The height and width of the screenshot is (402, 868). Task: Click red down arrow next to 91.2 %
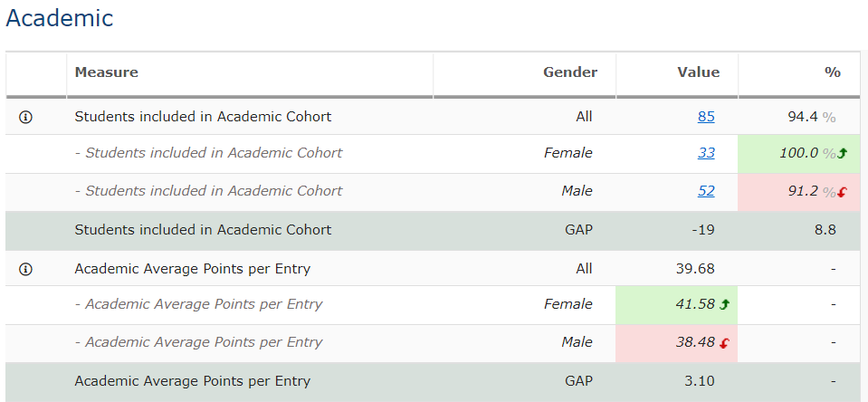pyautogui.click(x=841, y=192)
